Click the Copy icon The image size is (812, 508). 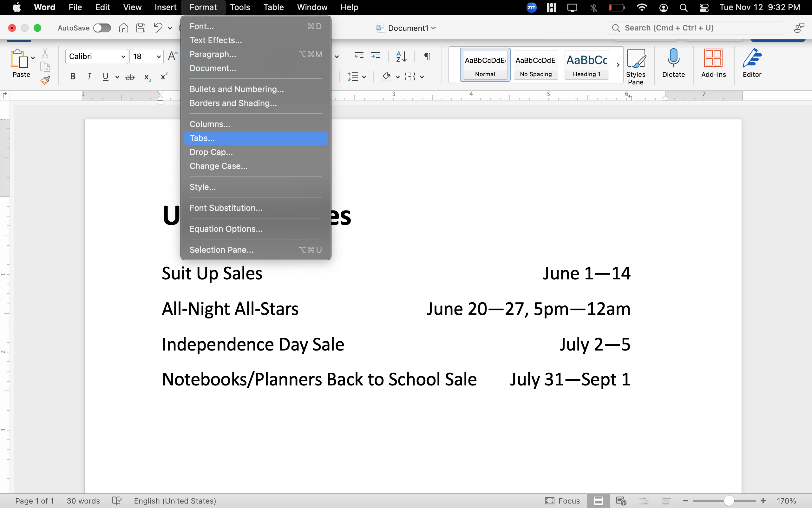pos(45,67)
